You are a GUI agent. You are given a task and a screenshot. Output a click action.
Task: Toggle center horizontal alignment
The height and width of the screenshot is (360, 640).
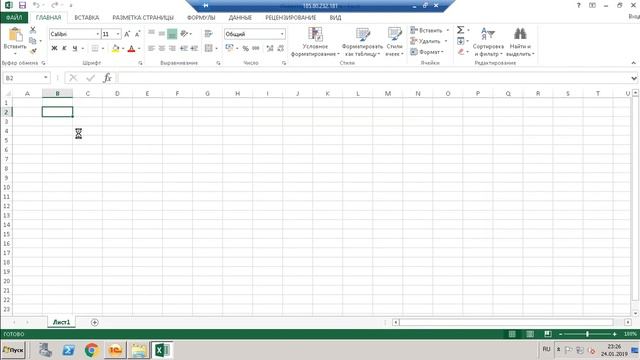coord(162,49)
